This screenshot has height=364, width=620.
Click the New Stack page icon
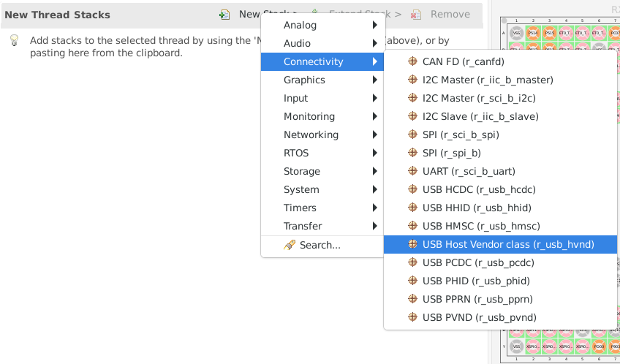coord(224,15)
